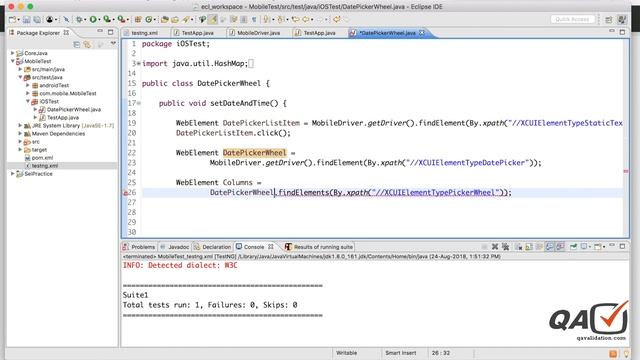
Task: Click red error mark in overview ruler
Action: click(x=626, y=171)
